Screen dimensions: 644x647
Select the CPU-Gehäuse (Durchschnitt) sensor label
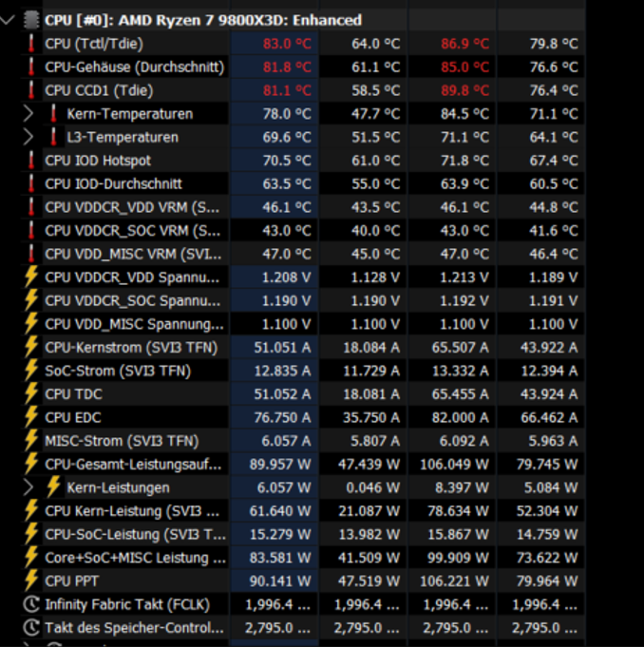(x=135, y=67)
